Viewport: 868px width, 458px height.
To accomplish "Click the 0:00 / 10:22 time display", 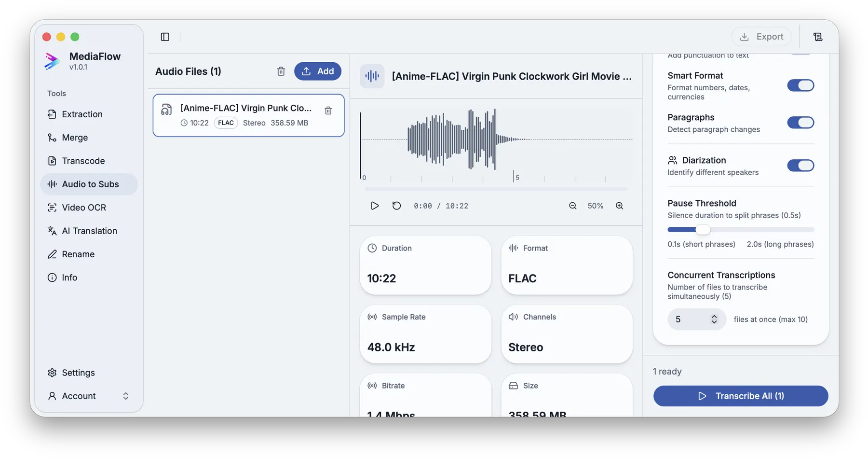I will click(441, 206).
